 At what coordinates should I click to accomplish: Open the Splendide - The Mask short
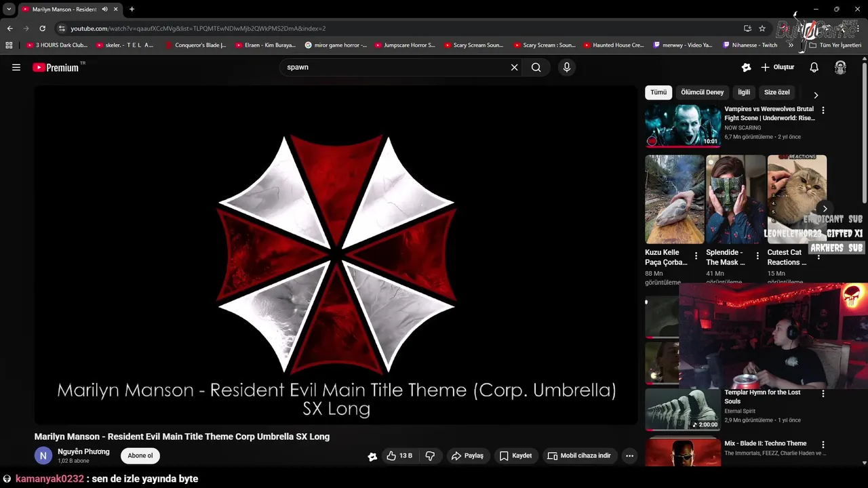coord(735,199)
